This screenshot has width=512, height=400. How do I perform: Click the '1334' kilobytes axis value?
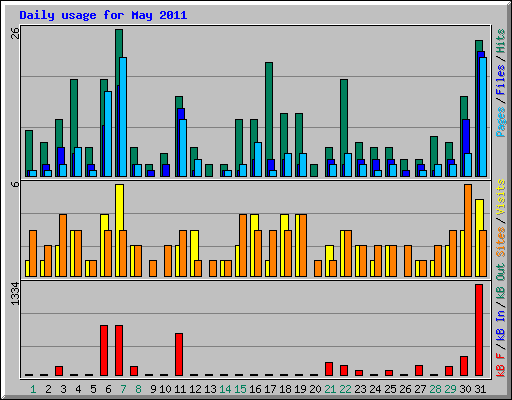tap(15, 294)
